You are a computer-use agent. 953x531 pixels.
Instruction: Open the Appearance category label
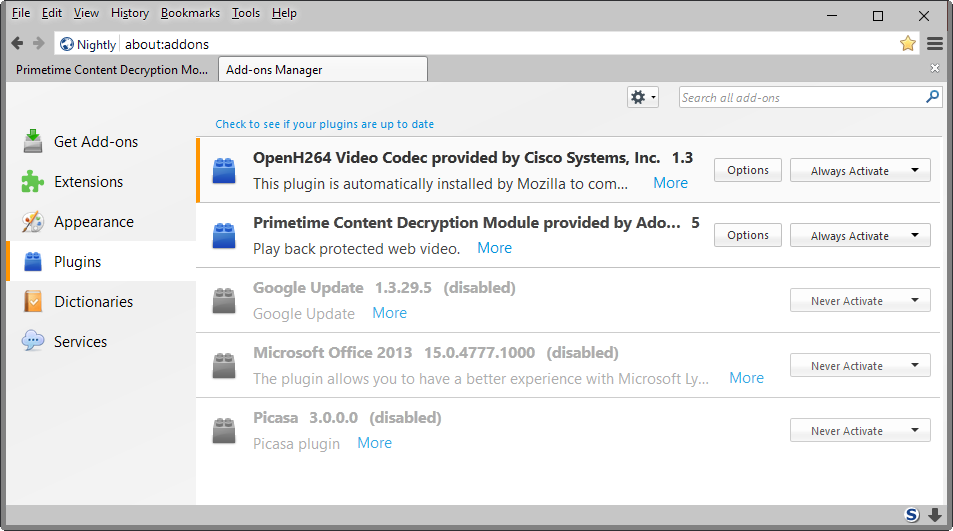(94, 222)
